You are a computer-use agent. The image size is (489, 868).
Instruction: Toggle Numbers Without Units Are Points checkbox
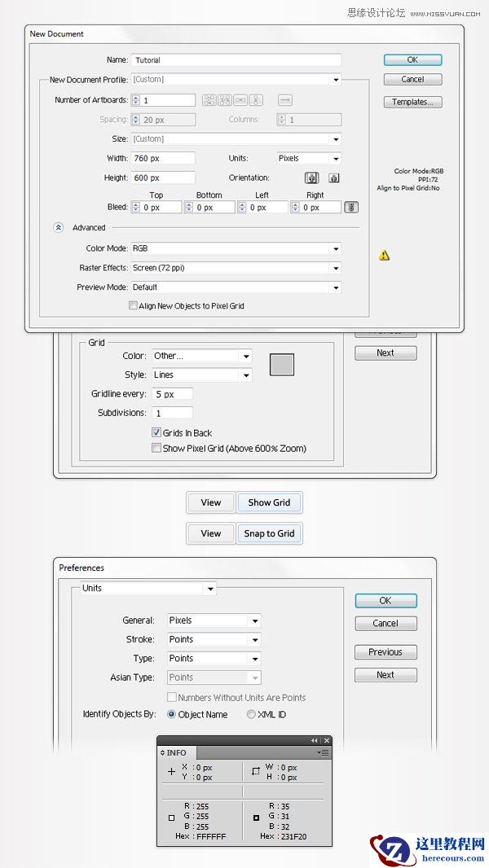172,698
